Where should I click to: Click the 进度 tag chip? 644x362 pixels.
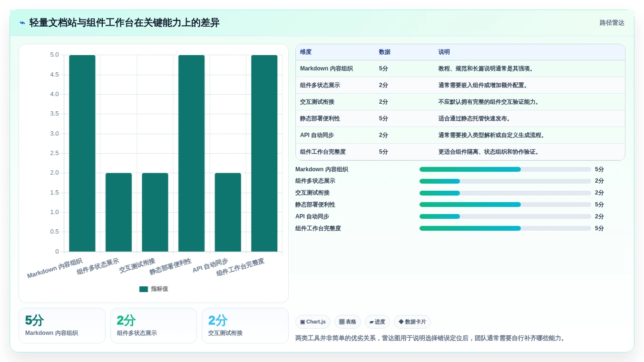pyautogui.click(x=377, y=322)
